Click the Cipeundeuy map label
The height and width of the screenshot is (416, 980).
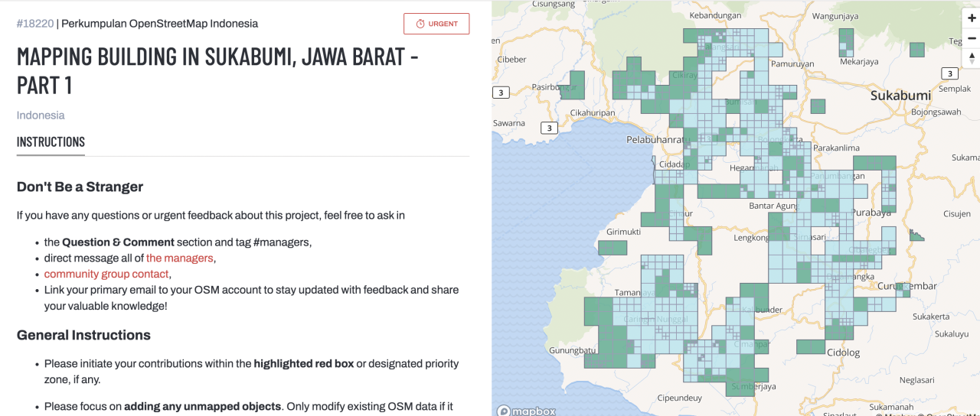click(679, 398)
